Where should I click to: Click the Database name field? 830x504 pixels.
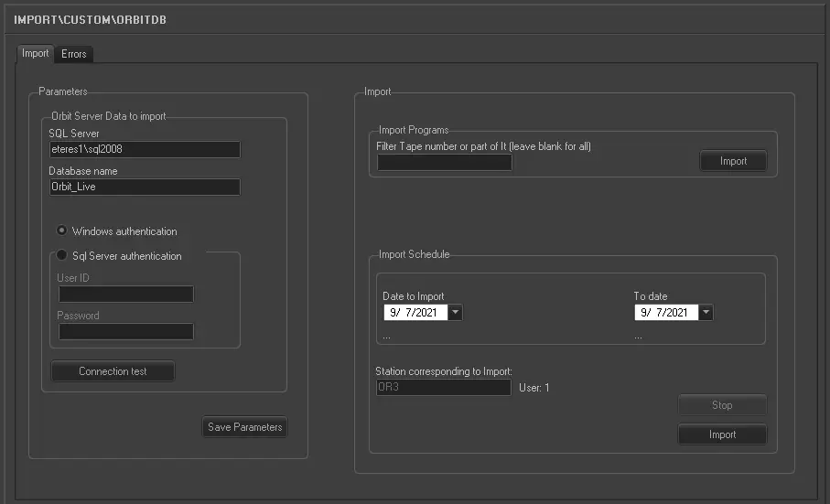pyautogui.click(x=145, y=187)
